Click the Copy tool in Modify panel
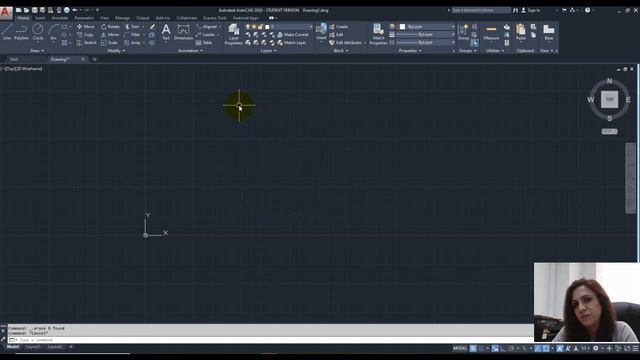640x360 pixels. pyautogui.click(x=85, y=35)
